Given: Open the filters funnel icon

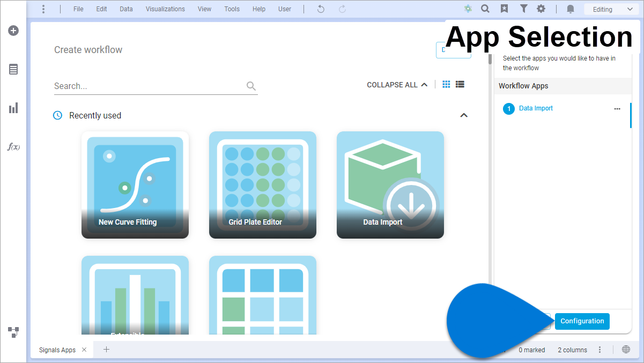Looking at the screenshot, I should (524, 9).
